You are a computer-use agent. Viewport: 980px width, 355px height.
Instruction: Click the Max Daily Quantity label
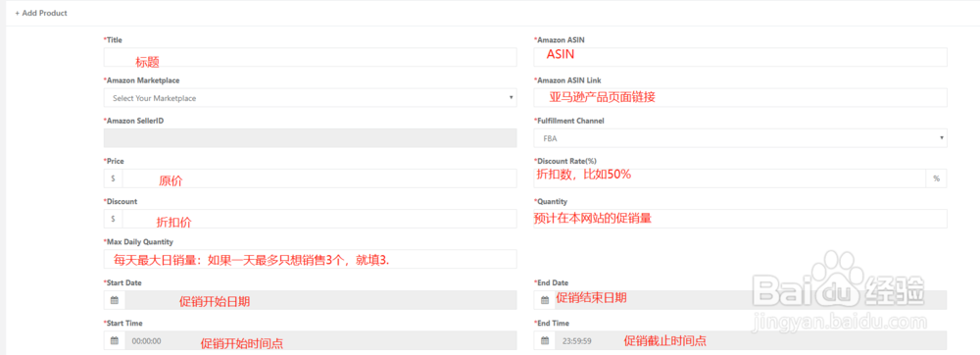[138, 242]
